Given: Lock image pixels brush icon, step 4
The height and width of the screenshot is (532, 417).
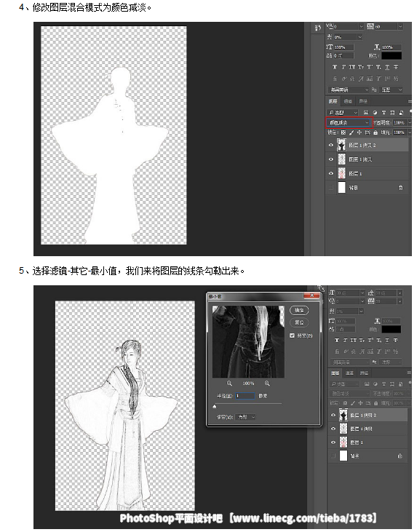Looking at the screenshot, I should (352, 132).
